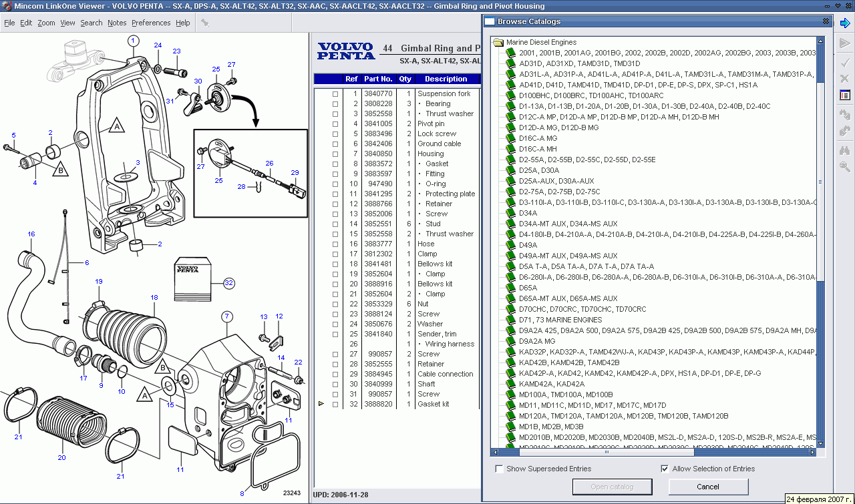Click the green checkmark icon
The width and height of the screenshot is (855, 504).
tap(844, 63)
